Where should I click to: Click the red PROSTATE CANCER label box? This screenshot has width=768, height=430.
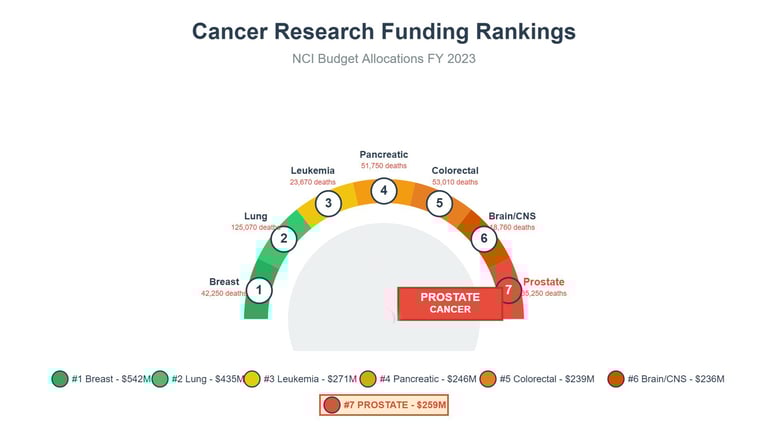(x=450, y=303)
